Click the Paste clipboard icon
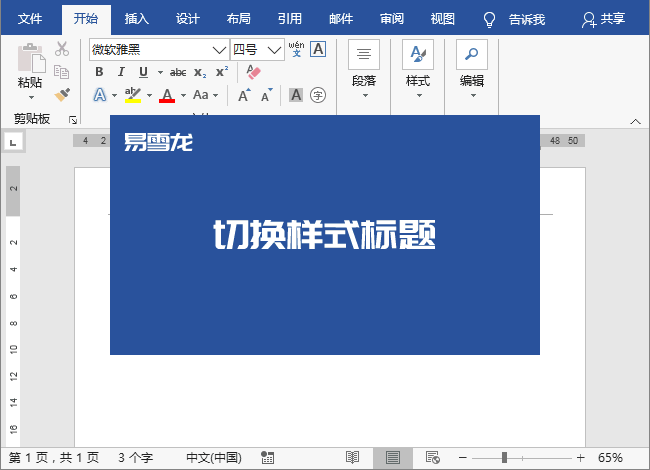The image size is (650, 470). (x=31, y=58)
